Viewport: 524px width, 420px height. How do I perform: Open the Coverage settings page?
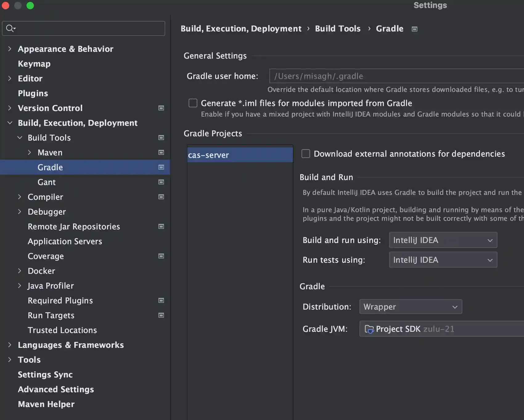tap(46, 256)
